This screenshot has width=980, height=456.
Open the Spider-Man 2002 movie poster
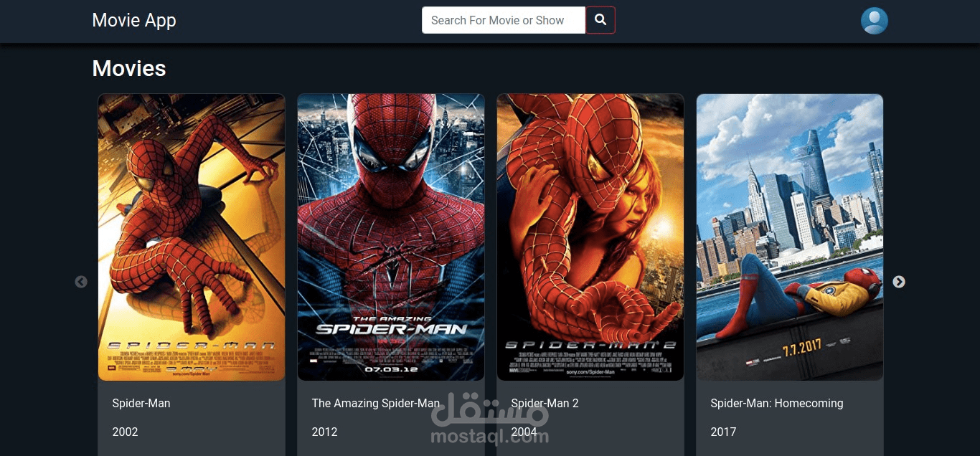point(191,237)
